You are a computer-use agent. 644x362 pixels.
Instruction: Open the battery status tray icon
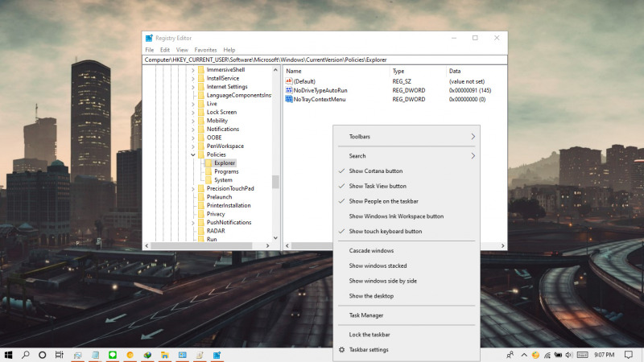pos(558,355)
